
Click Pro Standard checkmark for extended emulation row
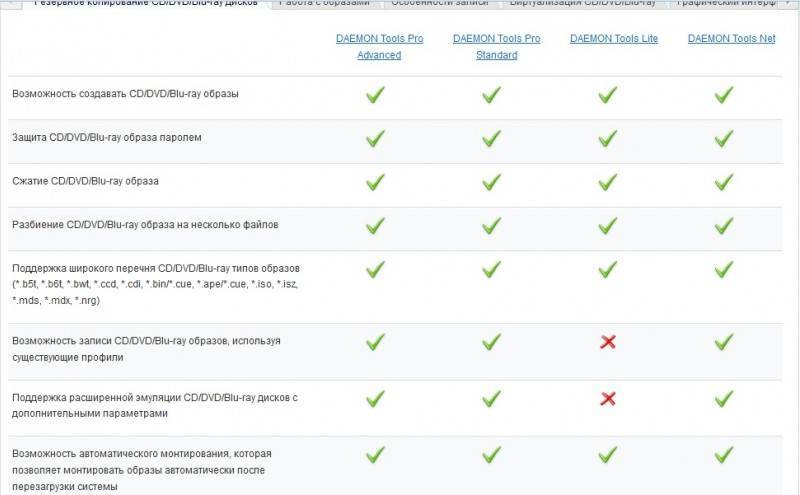[492, 399]
